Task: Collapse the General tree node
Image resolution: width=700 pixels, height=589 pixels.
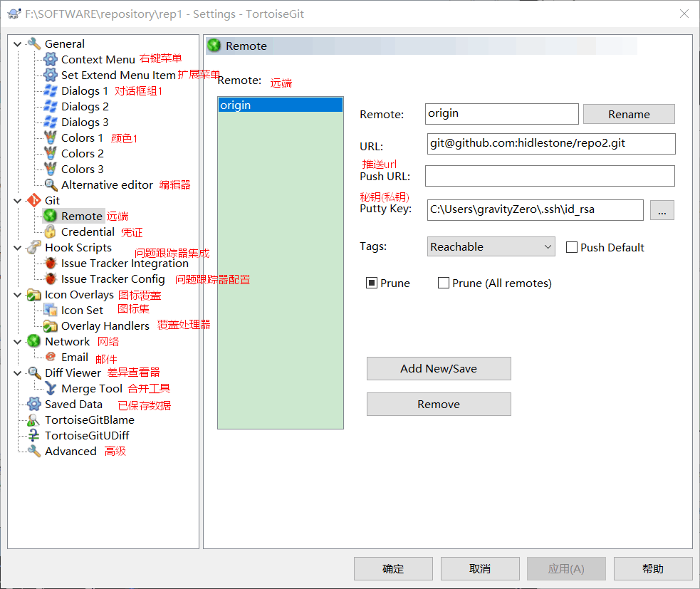Action: (x=17, y=43)
